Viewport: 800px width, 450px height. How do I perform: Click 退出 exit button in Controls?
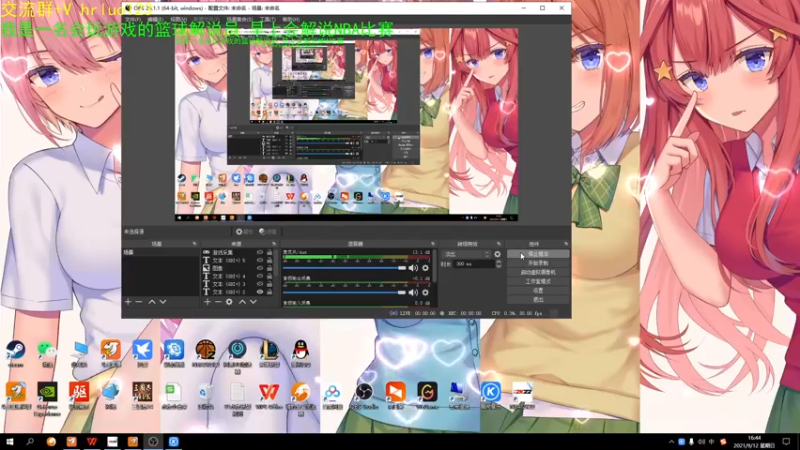click(538, 300)
